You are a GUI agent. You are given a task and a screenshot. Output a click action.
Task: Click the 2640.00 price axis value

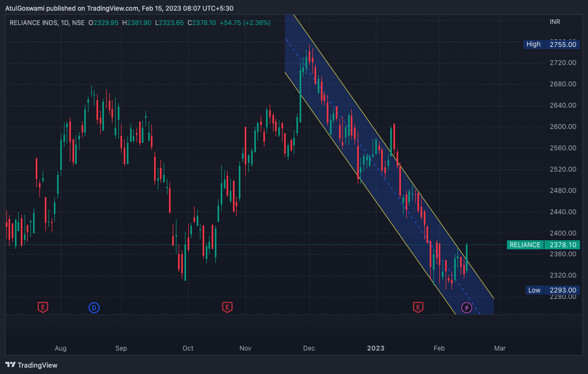(x=563, y=105)
